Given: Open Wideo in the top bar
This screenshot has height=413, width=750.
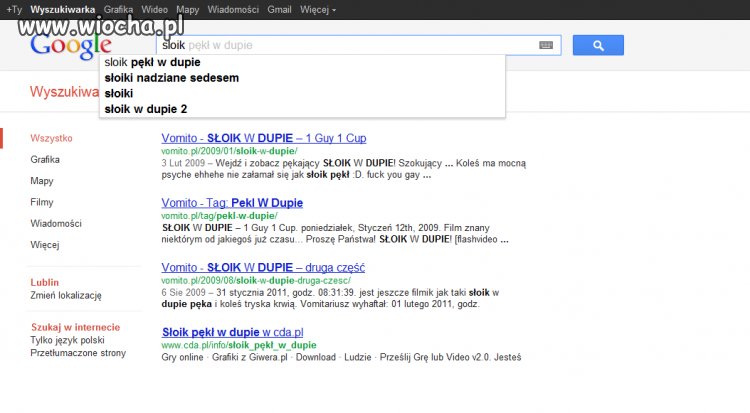Looking at the screenshot, I should tap(154, 10).
